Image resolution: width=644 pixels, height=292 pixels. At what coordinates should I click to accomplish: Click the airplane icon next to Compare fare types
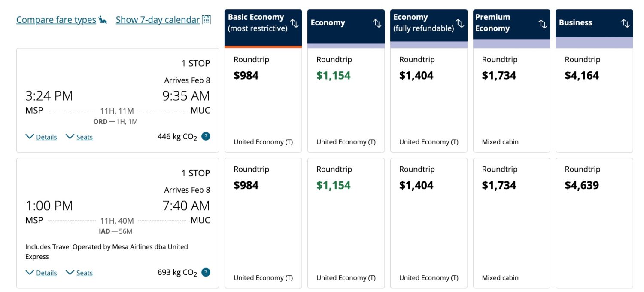click(x=103, y=19)
